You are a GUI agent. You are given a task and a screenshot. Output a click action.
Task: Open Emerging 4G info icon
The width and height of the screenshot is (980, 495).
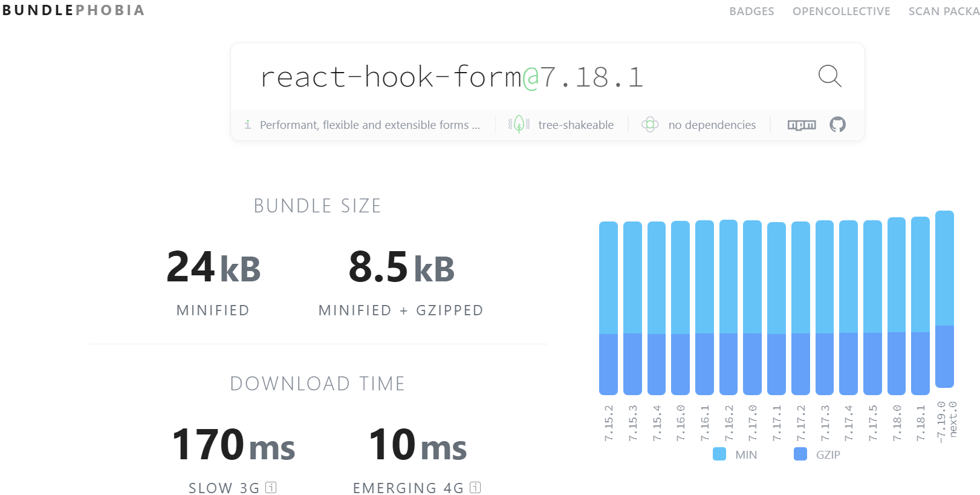[x=475, y=487]
